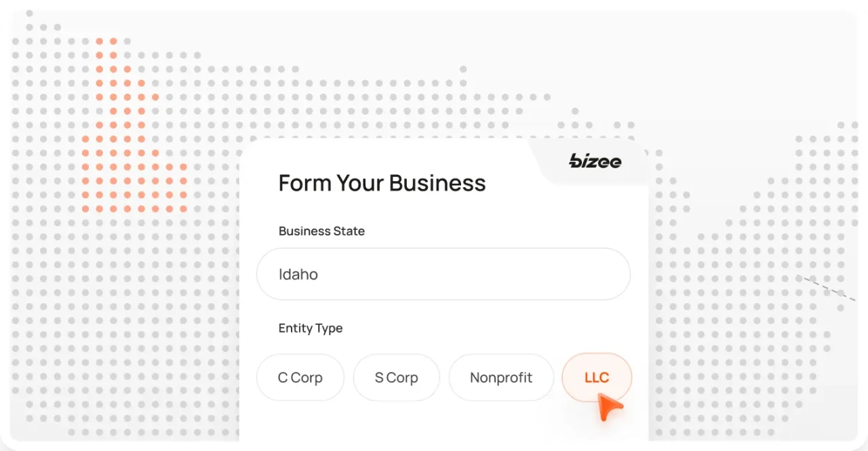Select the S Corp entity type
This screenshot has height=451, width=868.
click(x=396, y=377)
